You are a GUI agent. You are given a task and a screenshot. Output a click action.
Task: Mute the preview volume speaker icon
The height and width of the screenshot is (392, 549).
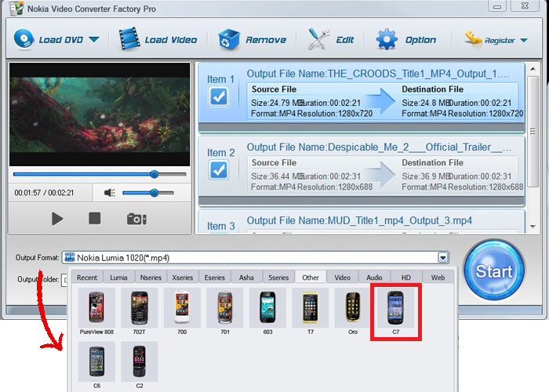click(x=110, y=193)
